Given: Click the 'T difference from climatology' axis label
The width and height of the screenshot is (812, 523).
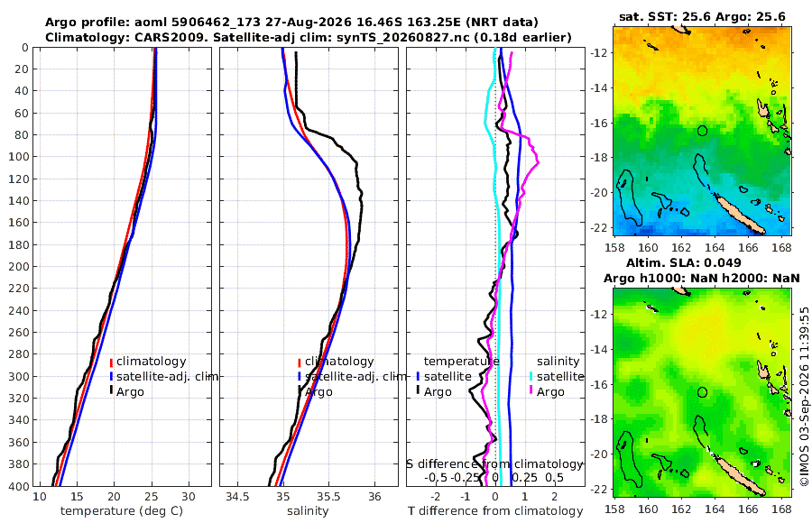Looking at the screenshot, I should (495, 511).
